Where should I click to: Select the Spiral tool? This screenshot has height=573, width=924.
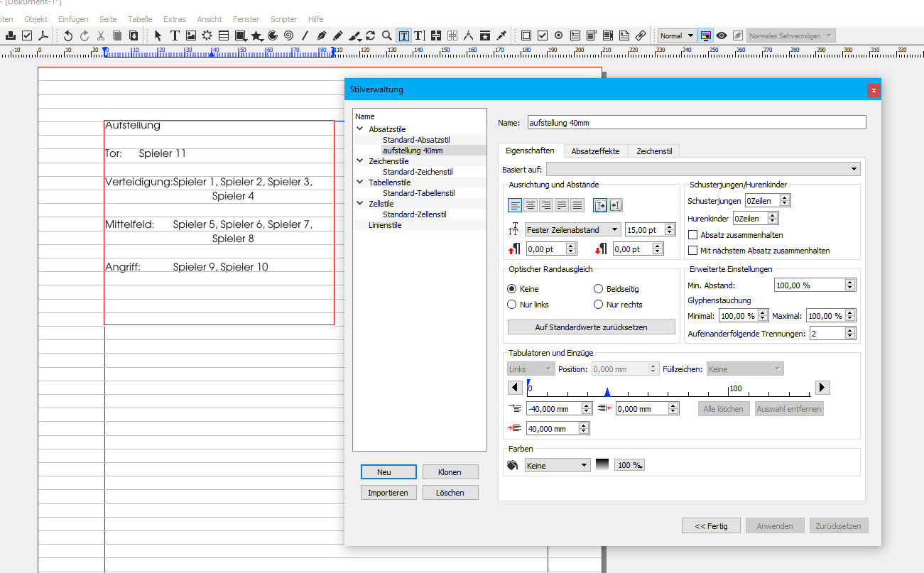point(288,36)
